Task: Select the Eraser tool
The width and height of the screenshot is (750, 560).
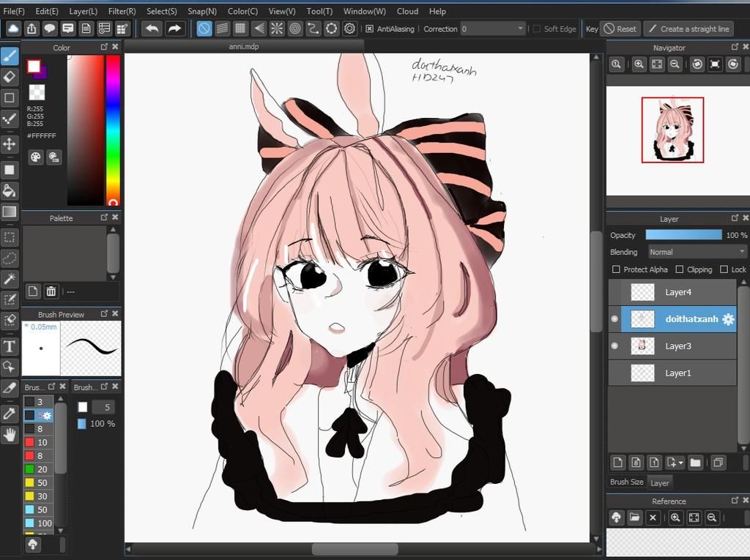Action: click(10, 77)
